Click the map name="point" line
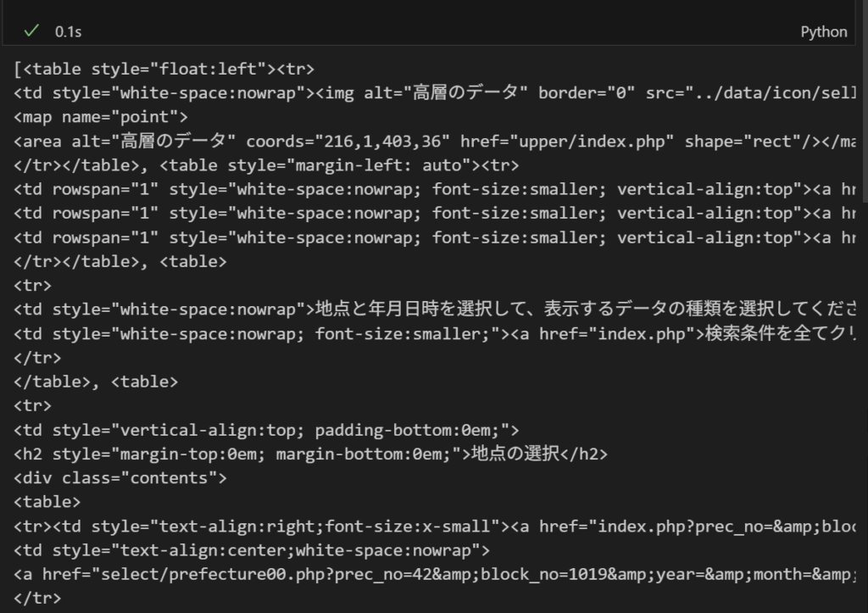The width and height of the screenshot is (868, 613). tap(101, 117)
